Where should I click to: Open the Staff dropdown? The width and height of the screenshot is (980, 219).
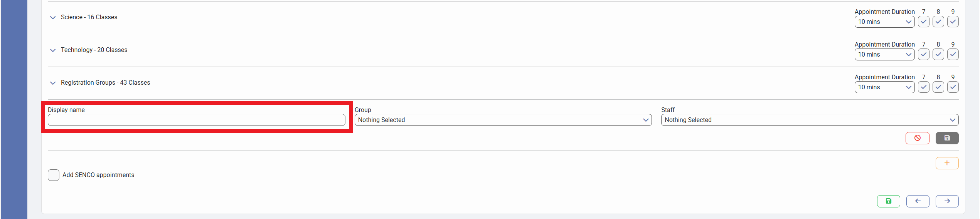809,120
